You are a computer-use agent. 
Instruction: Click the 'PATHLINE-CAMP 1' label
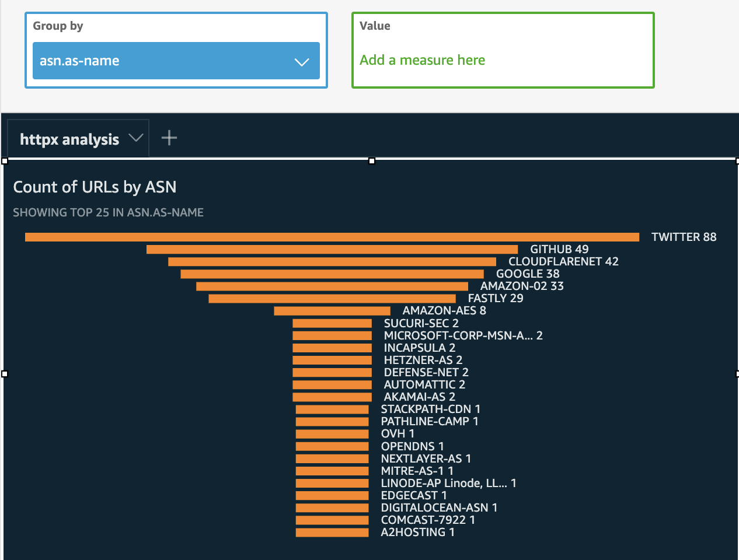430,421
